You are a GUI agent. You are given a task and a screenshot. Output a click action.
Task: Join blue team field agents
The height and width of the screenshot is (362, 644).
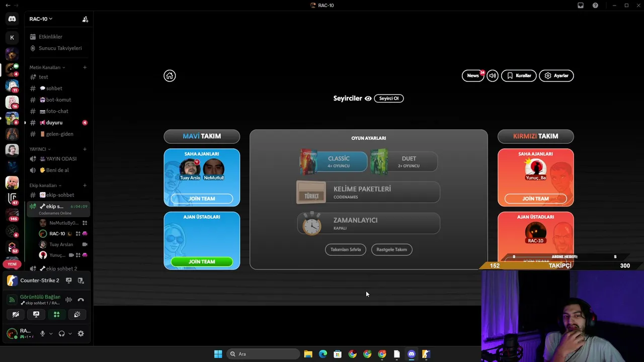pyautogui.click(x=202, y=199)
